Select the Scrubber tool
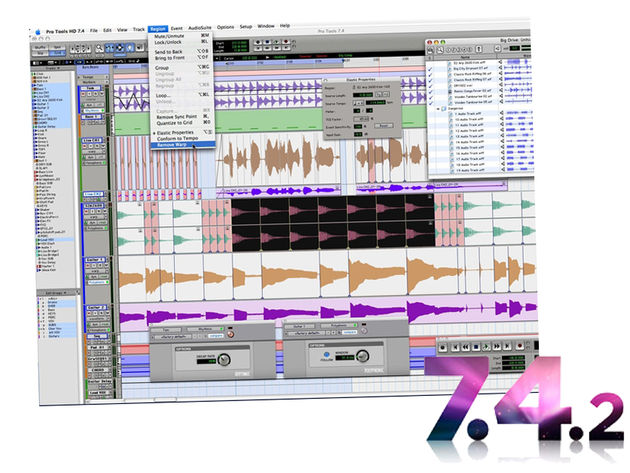The image size is (630, 473). point(140,47)
